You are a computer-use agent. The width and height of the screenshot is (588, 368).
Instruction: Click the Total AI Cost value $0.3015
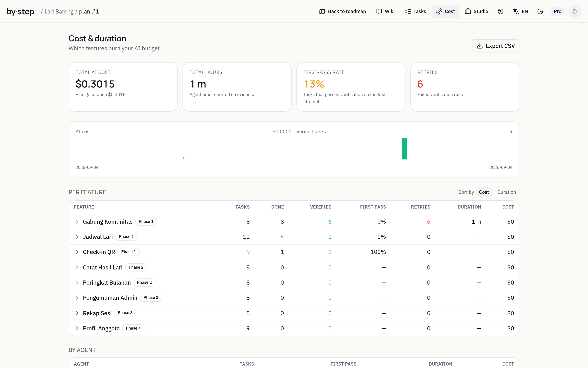(x=95, y=84)
